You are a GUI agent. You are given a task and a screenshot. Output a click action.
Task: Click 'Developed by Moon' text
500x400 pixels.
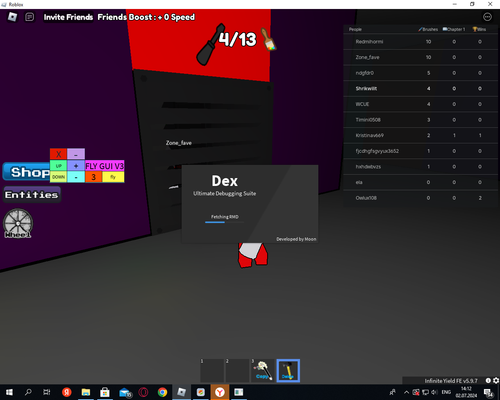point(296,239)
